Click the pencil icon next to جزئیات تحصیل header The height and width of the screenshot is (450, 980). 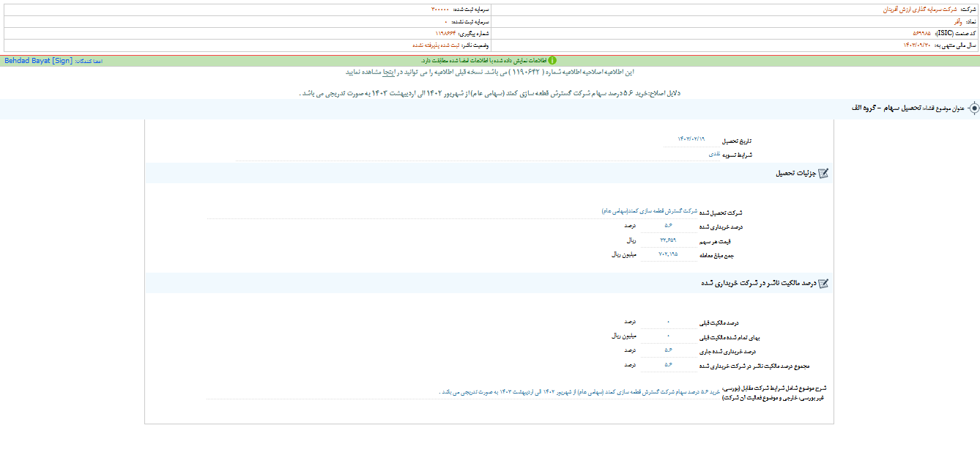[825, 173]
